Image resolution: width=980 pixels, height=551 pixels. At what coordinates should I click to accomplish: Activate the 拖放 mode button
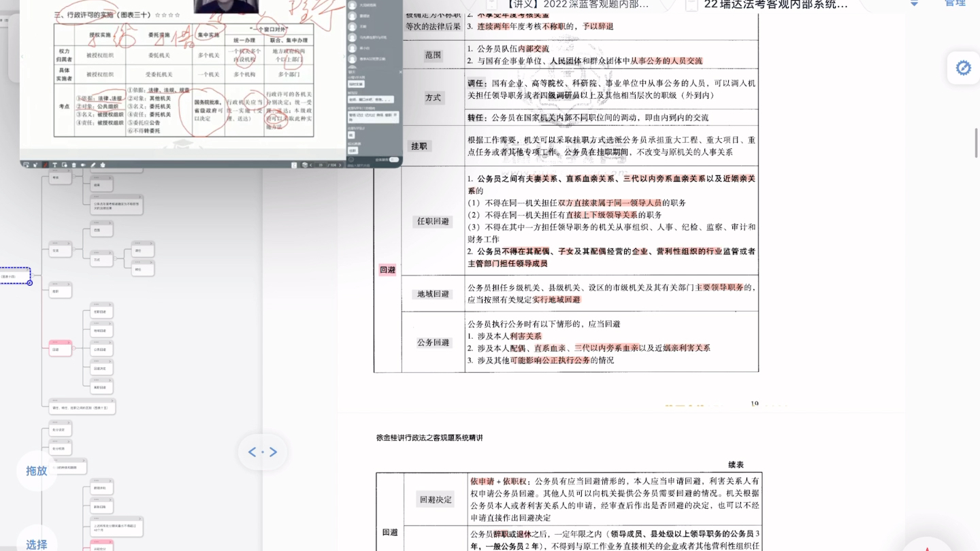[37, 471]
